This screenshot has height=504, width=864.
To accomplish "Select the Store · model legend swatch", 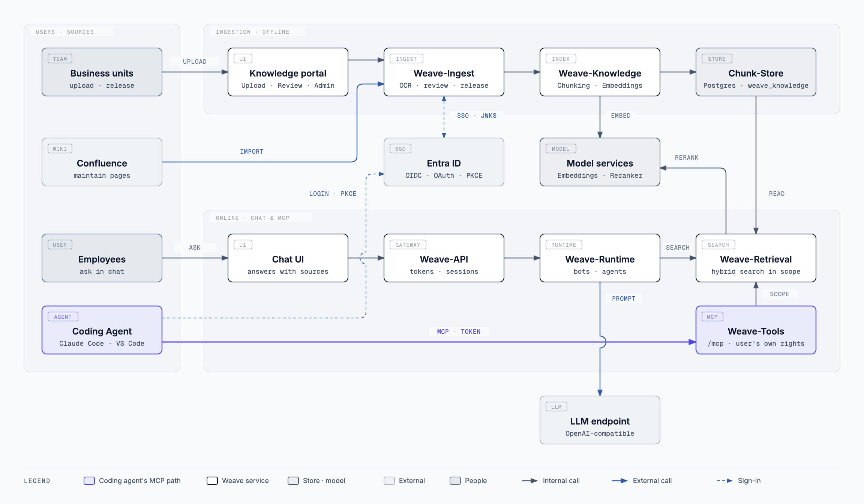I will coord(293,481).
